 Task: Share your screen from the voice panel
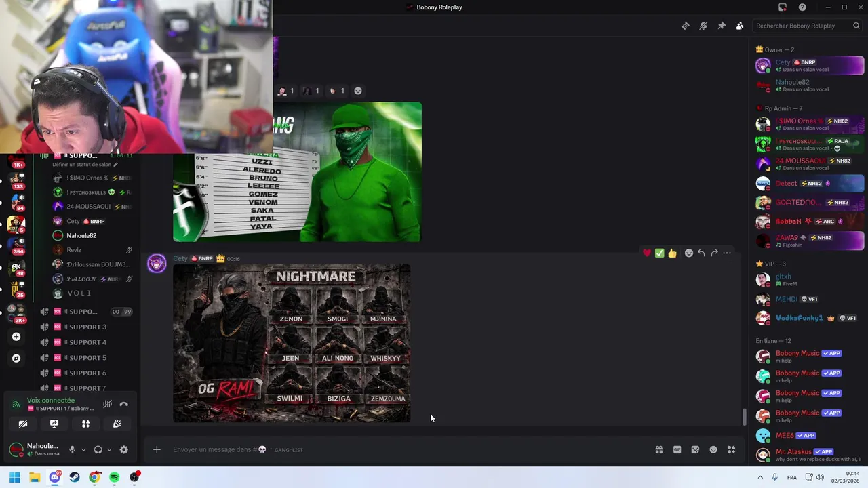(x=54, y=424)
